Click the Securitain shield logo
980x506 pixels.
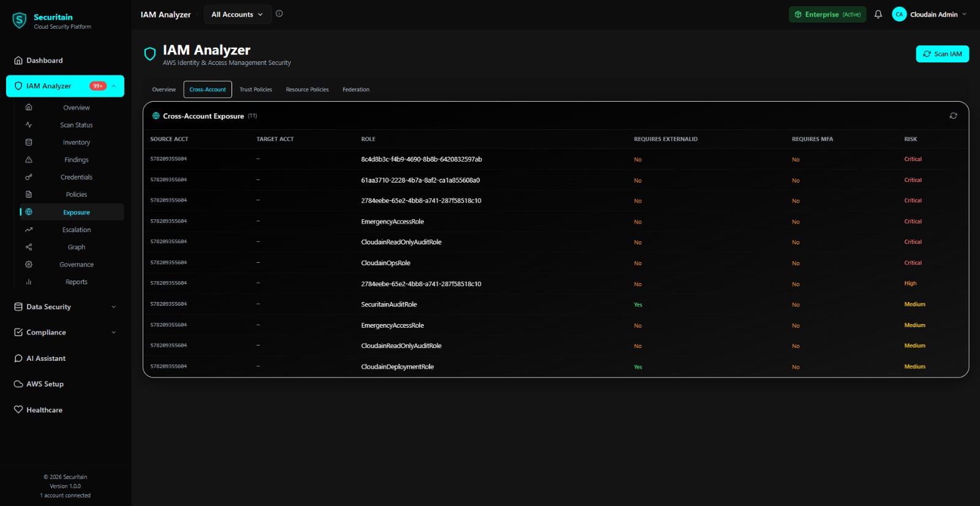pyautogui.click(x=20, y=21)
